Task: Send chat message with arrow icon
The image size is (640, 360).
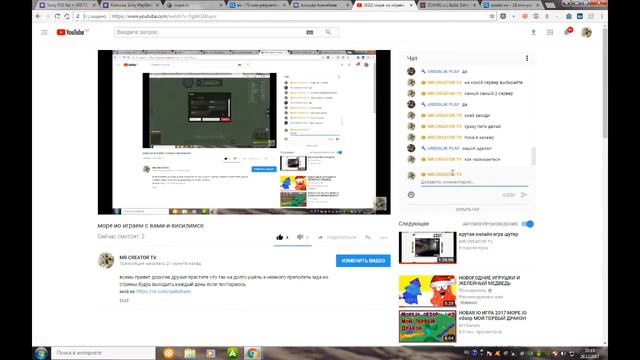Action: point(524,195)
